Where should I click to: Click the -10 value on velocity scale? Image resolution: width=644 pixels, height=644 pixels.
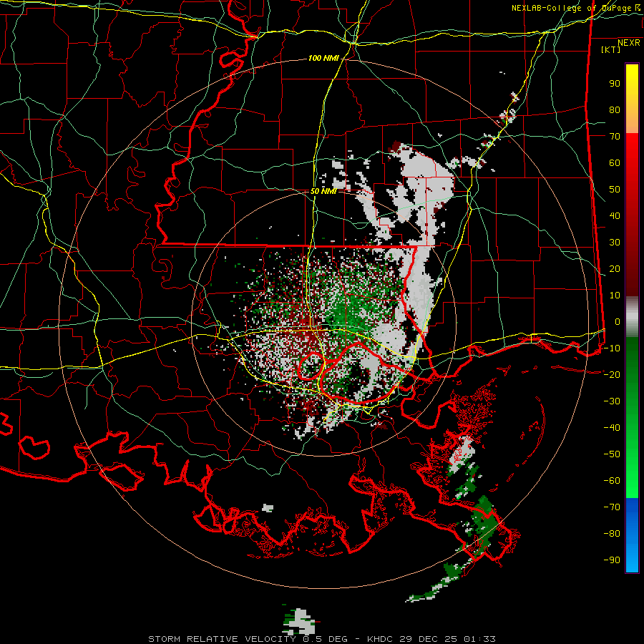tap(612, 348)
